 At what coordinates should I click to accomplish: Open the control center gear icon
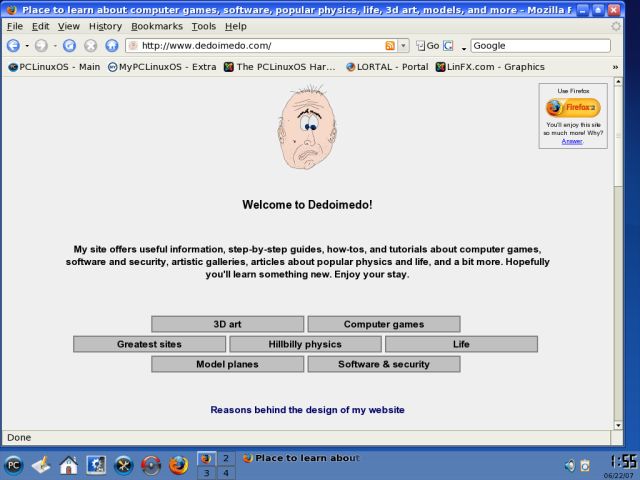pos(96,465)
